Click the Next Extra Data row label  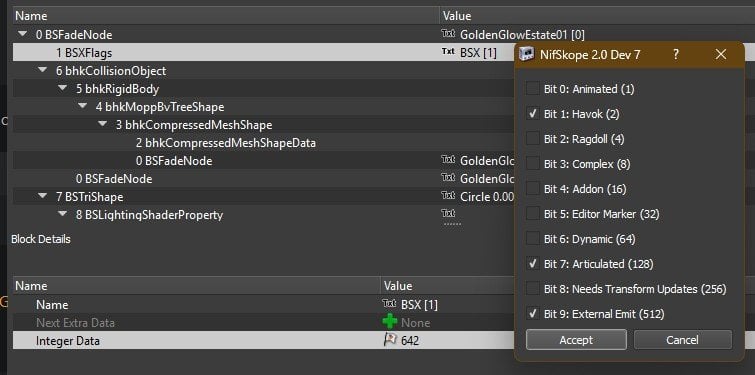point(76,323)
